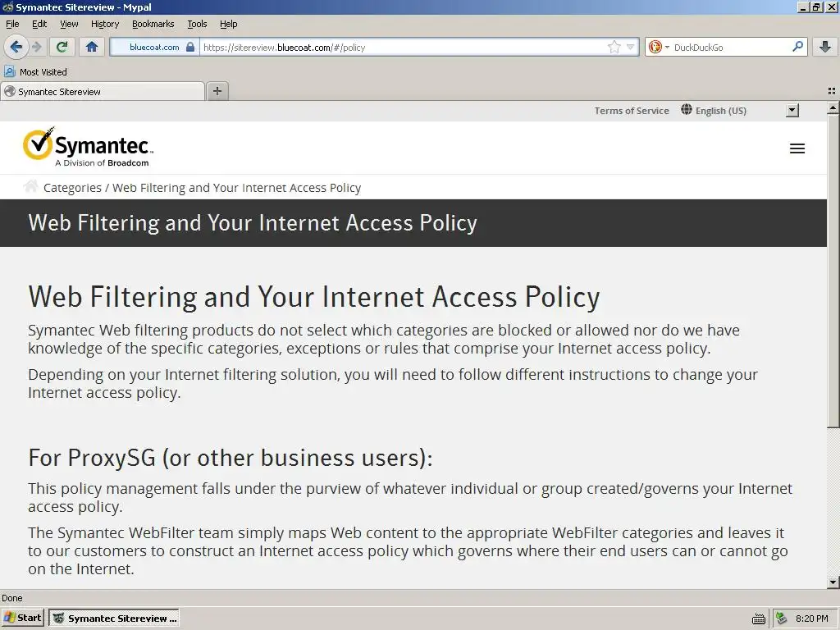This screenshot has height=630, width=840.
Task: Go back with the back arrow button
Action: 16,47
